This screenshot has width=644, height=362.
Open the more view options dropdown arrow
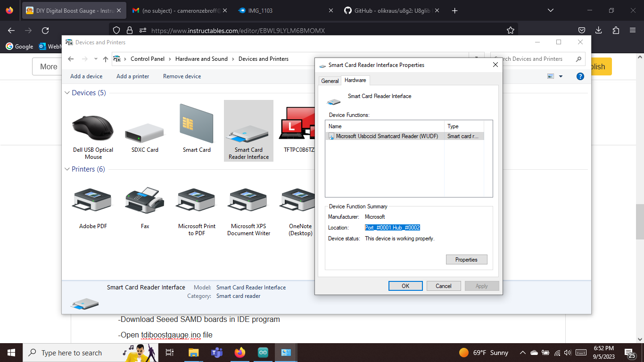[561, 76]
